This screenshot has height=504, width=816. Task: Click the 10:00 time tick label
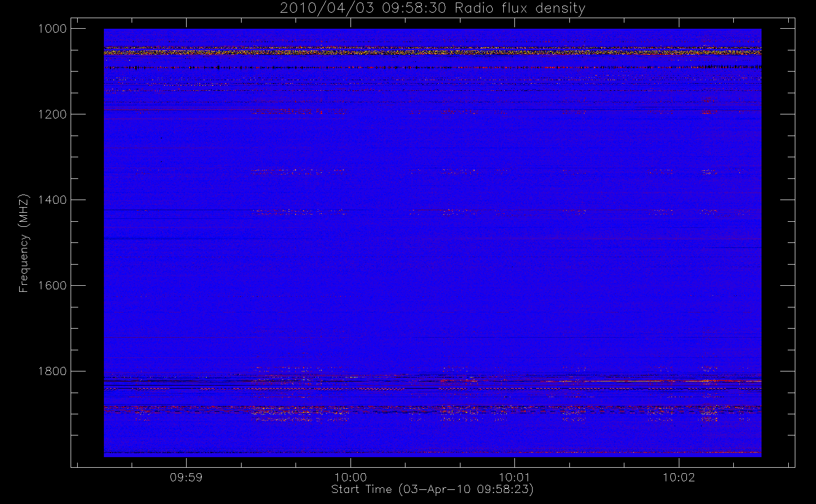coord(351,477)
